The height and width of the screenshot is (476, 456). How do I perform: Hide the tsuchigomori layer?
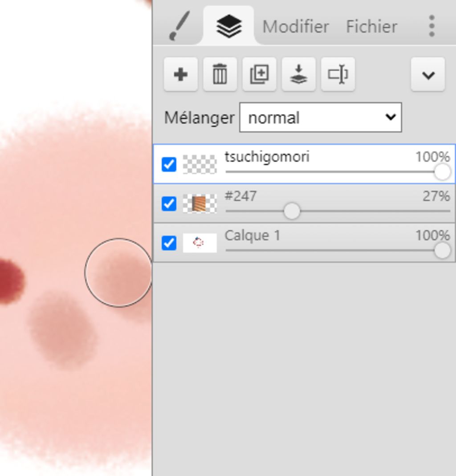tap(169, 164)
